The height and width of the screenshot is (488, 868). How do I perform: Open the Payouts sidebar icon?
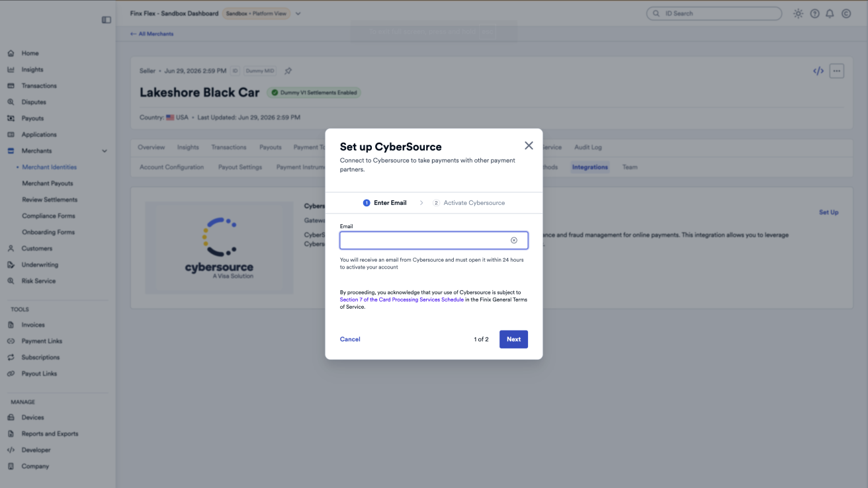point(11,118)
